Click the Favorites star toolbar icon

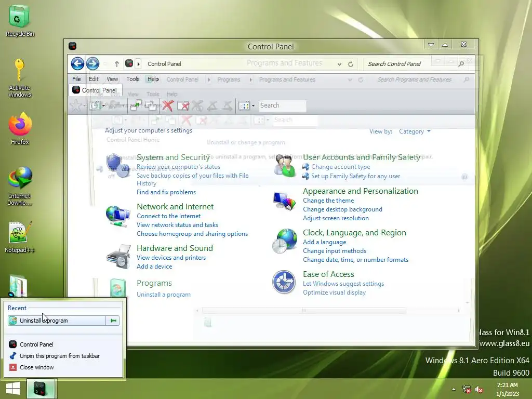(75, 105)
